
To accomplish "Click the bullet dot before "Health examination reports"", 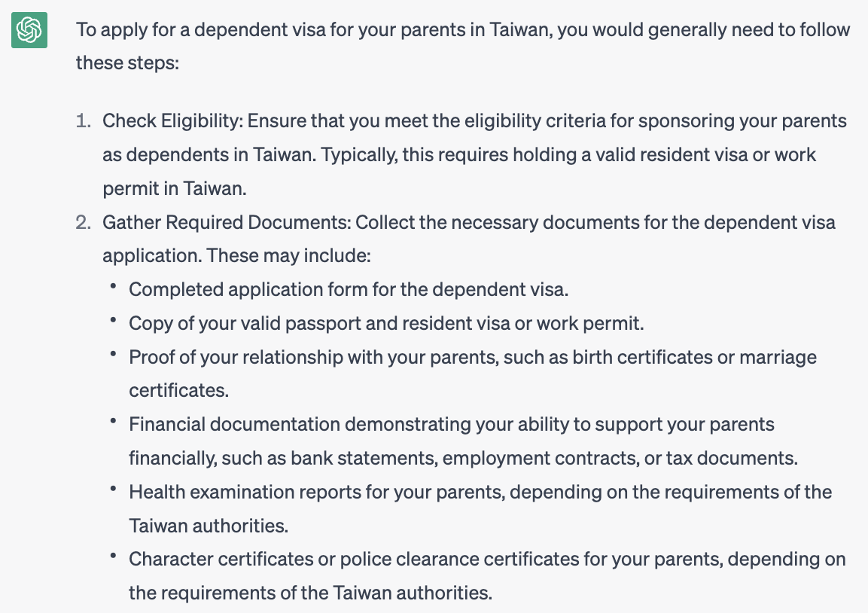I will [x=113, y=491].
